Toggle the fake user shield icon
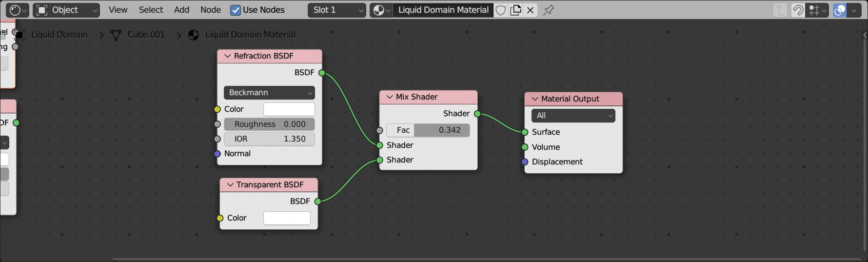This screenshot has width=868, height=262. tap(500, 10)
